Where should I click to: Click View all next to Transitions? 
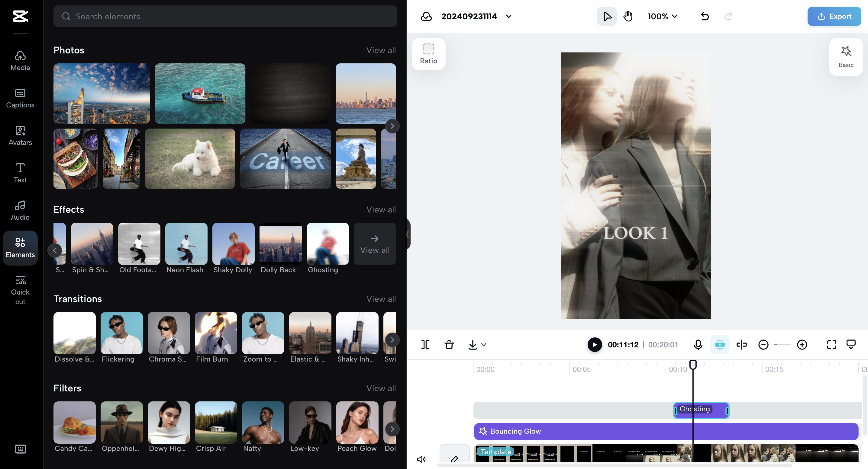381,299
